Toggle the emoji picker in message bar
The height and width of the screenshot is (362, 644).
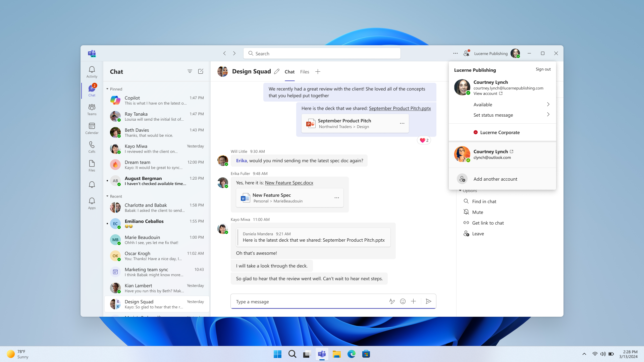(x=403, y=301)
